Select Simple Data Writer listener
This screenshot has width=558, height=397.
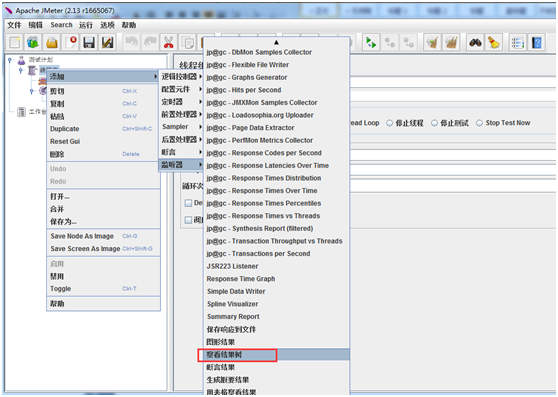click(277, 291)
